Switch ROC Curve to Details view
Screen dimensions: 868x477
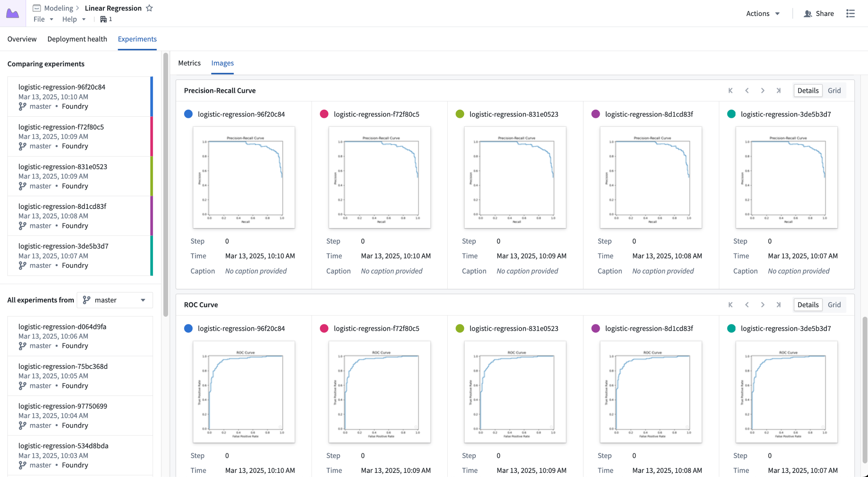pyautogui.click(x=808, y=305)
